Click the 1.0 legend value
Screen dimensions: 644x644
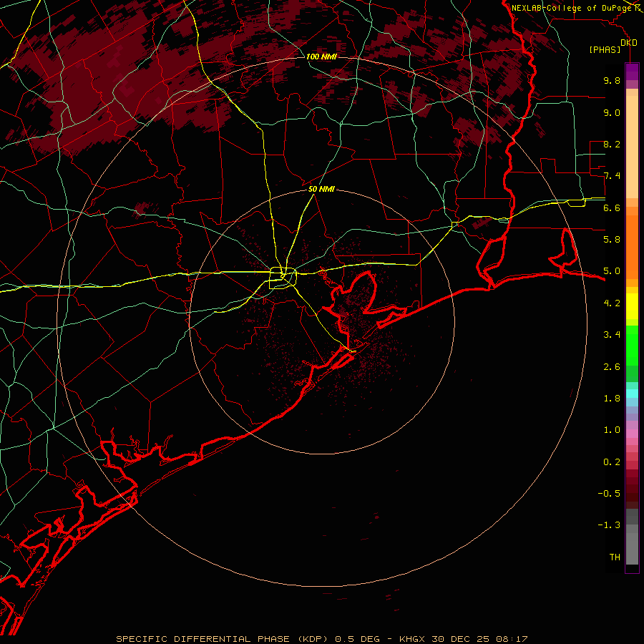tap(612, 430)
